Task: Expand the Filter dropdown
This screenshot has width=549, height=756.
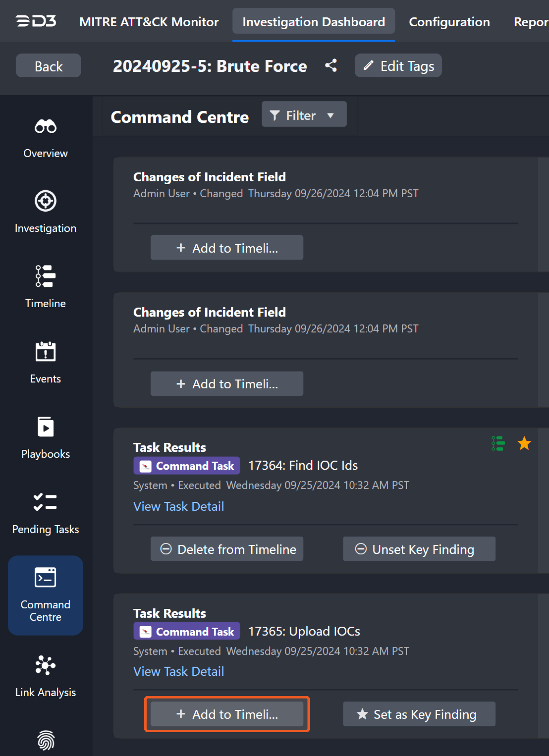Action: click(304, 115)
